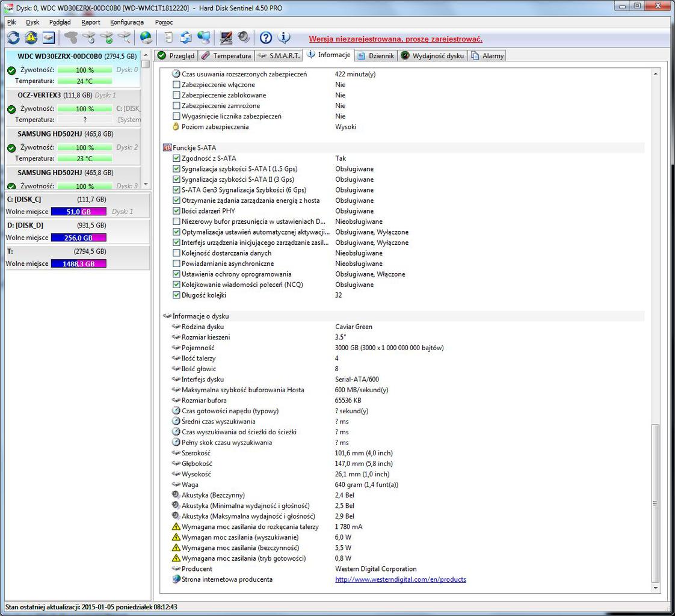675x616 pixels.
Task: Toggle the Ilości zdarzeń PHY checkbox
Action: (x=176, y=211)
